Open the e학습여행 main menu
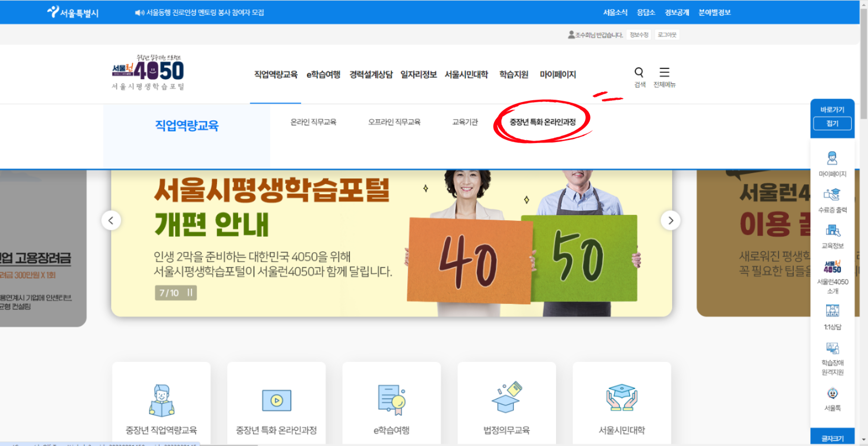Image resolution: width=868 pixels, height=446 pixels. [324, 74]
